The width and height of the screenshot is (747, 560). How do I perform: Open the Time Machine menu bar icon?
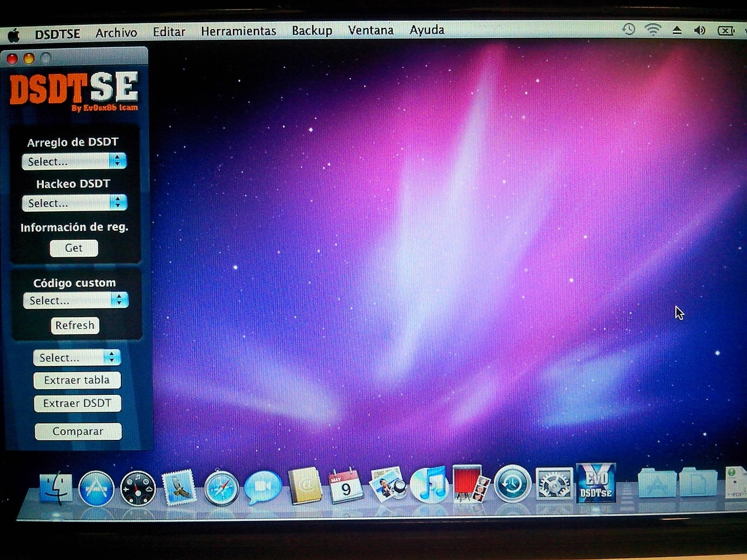(x=629, y=29)
